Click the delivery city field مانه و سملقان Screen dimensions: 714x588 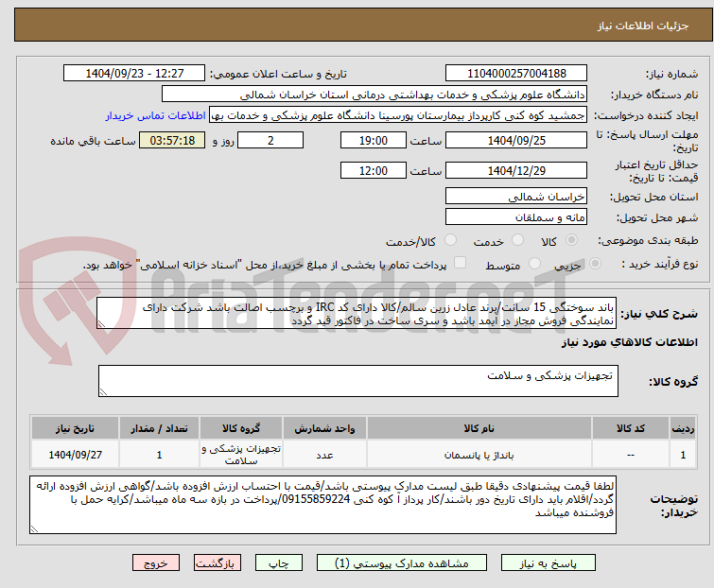click(x=516, y=216)
